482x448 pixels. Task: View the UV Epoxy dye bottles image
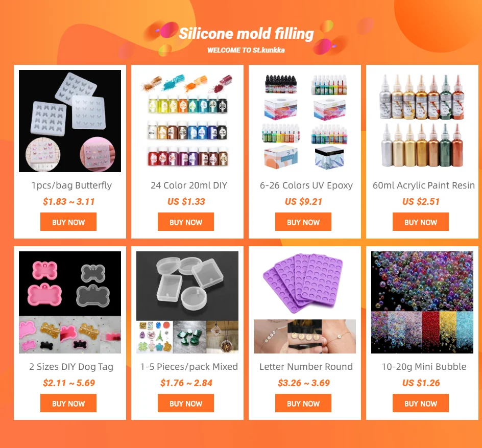(305, 121)
